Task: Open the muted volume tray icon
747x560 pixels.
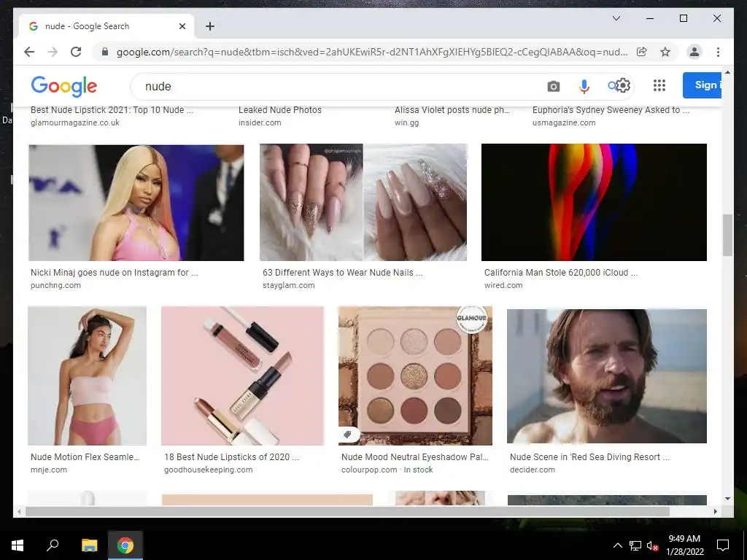Action: tap(652, 545)
